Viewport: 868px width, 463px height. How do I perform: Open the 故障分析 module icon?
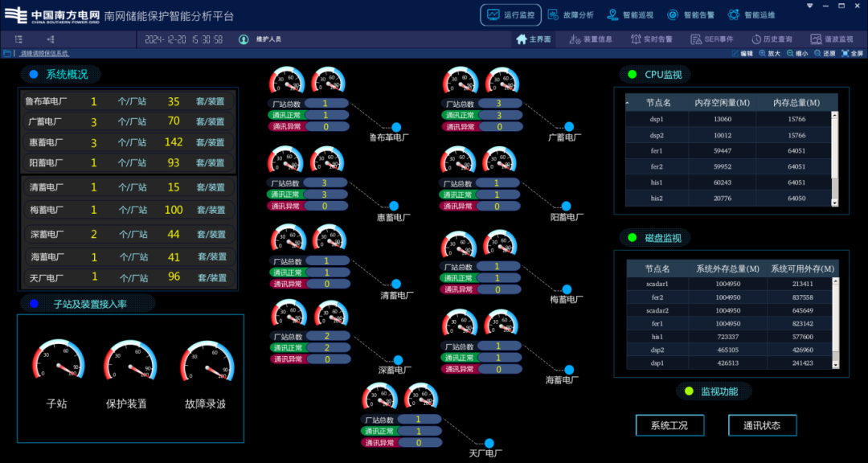552,15
